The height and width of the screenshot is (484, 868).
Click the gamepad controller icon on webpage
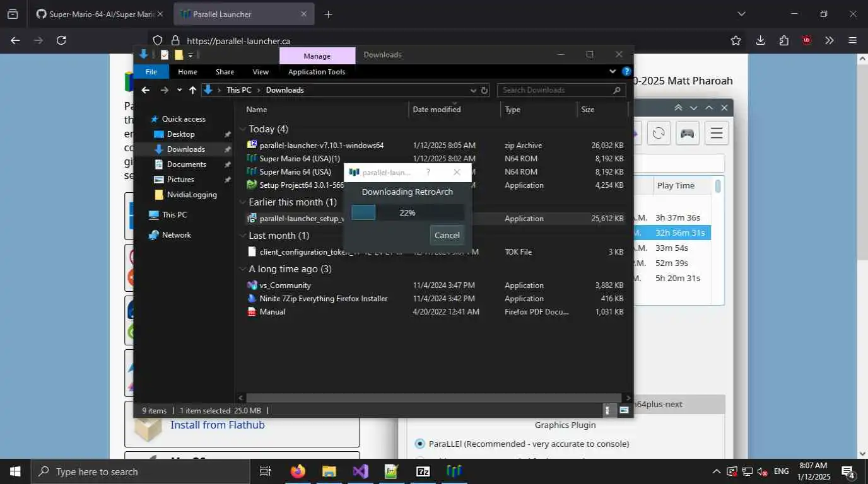[687, 134]
